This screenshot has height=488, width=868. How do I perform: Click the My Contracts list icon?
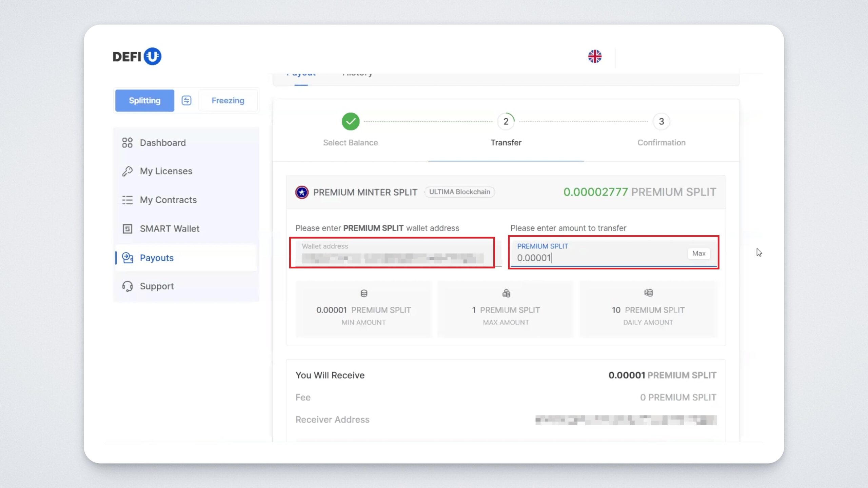(x=127, y=200)
